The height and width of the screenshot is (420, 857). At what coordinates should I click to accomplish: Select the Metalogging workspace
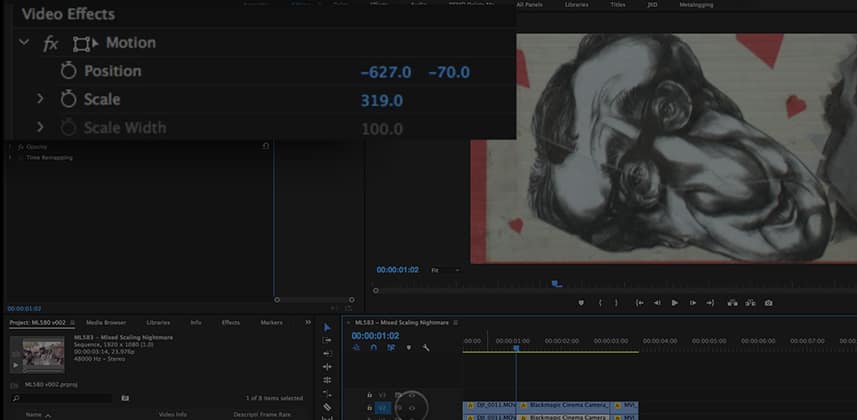pyautogui.click(x=696, y=4)
